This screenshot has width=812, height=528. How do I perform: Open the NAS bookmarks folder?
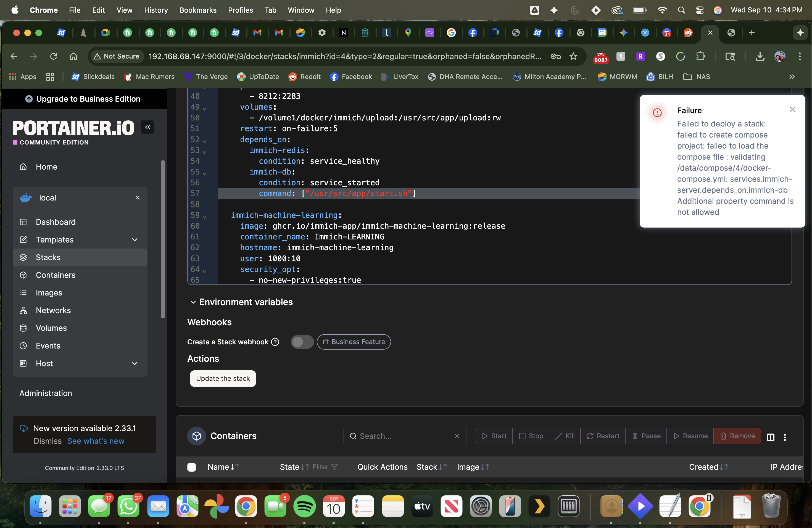[696, 77]
